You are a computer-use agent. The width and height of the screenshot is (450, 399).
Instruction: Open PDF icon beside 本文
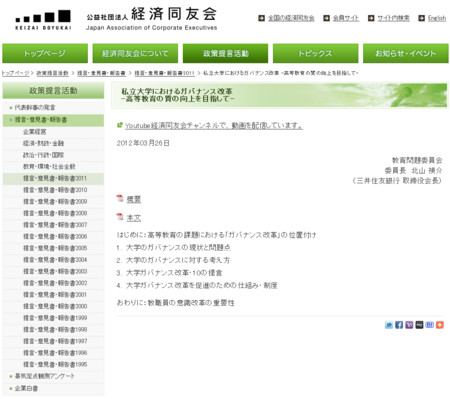tap(120, 217)
